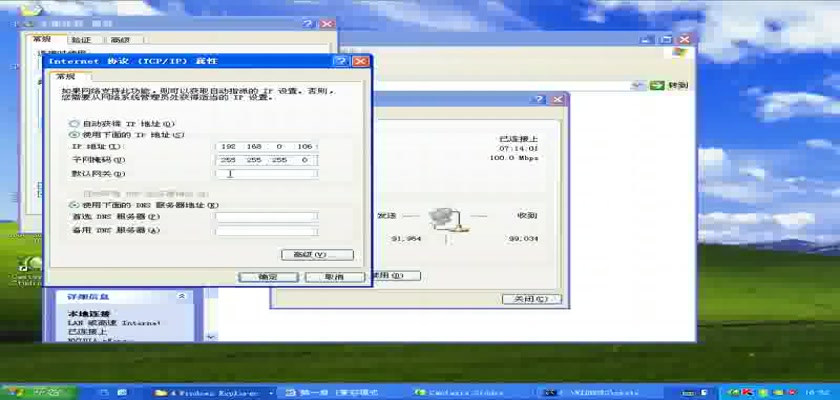Screen dimensions: 840x400
Task: Open the 高级 advanced settings button
Action: click(x=317, y=255)
